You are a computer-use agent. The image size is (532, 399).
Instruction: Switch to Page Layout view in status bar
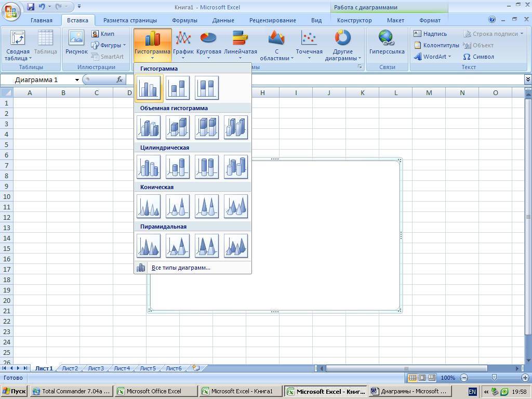pyautogui.click(x=422, y=378)
